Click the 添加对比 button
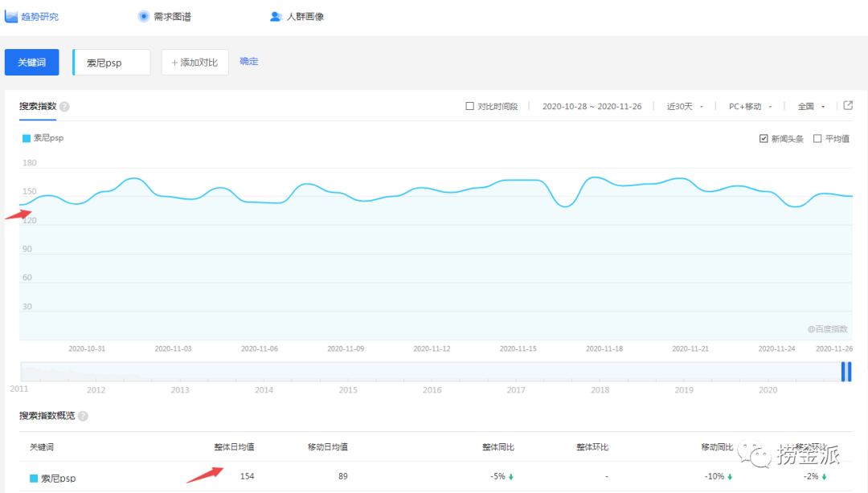Viewport: 868px width, 493px height. pos(194,63)
